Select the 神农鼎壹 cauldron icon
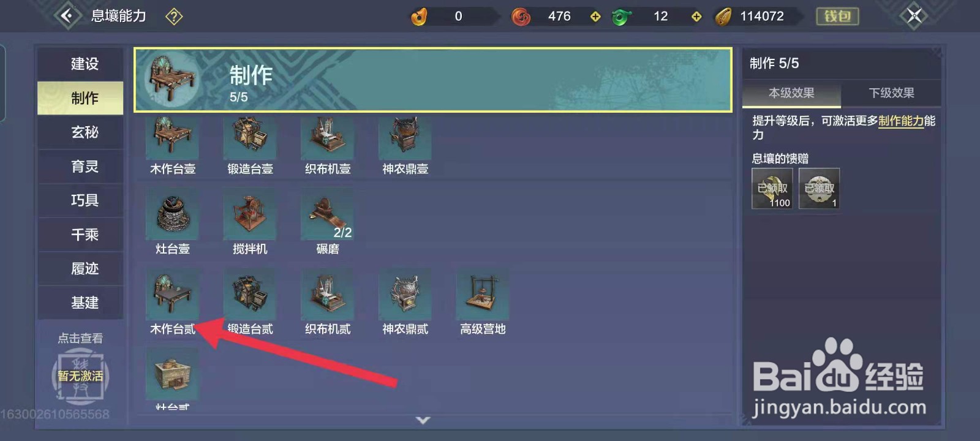Image resolution: width=980 pixels, height=441 pixels. (x=405, y=138)
